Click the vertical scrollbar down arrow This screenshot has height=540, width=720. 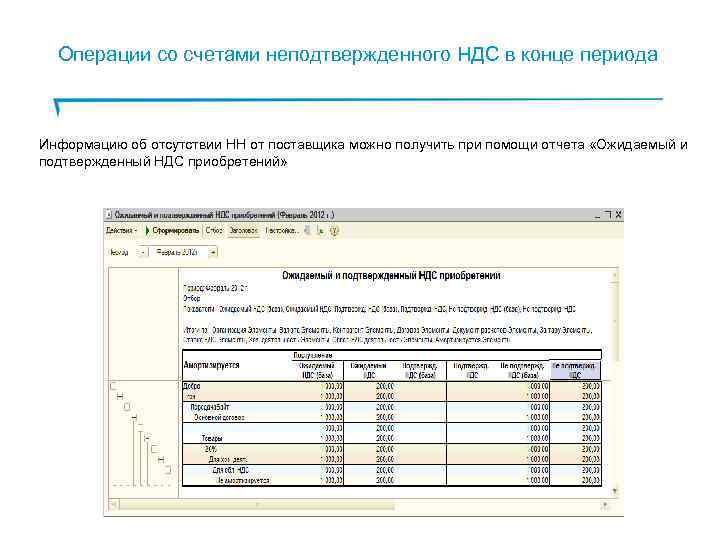615,491
